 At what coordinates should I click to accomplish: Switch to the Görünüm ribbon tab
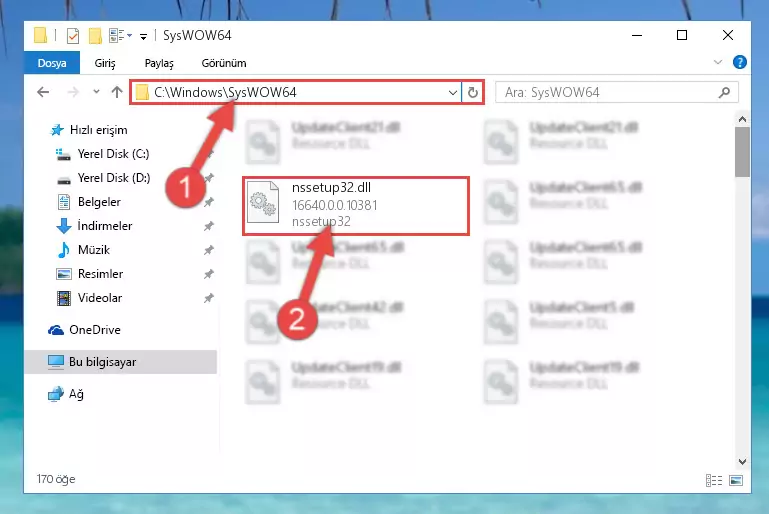click(x=224, y=63)
